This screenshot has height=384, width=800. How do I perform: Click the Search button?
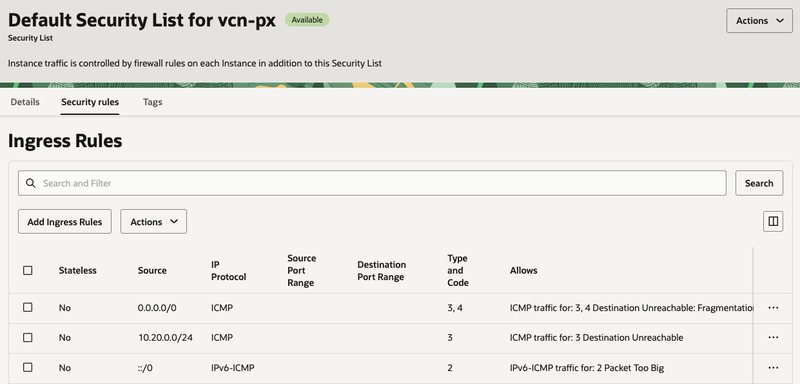click(759, 183)
